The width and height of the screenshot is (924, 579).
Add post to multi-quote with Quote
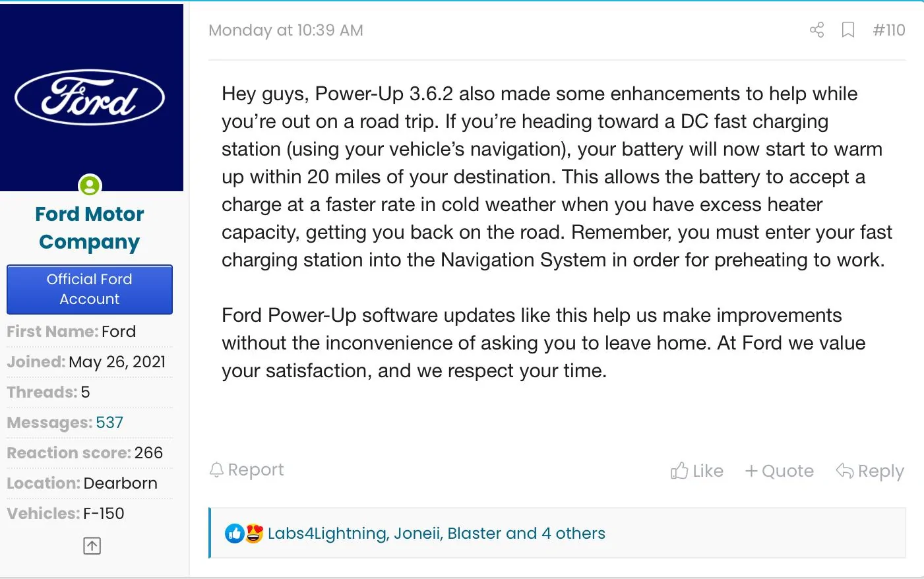[779, 471]
